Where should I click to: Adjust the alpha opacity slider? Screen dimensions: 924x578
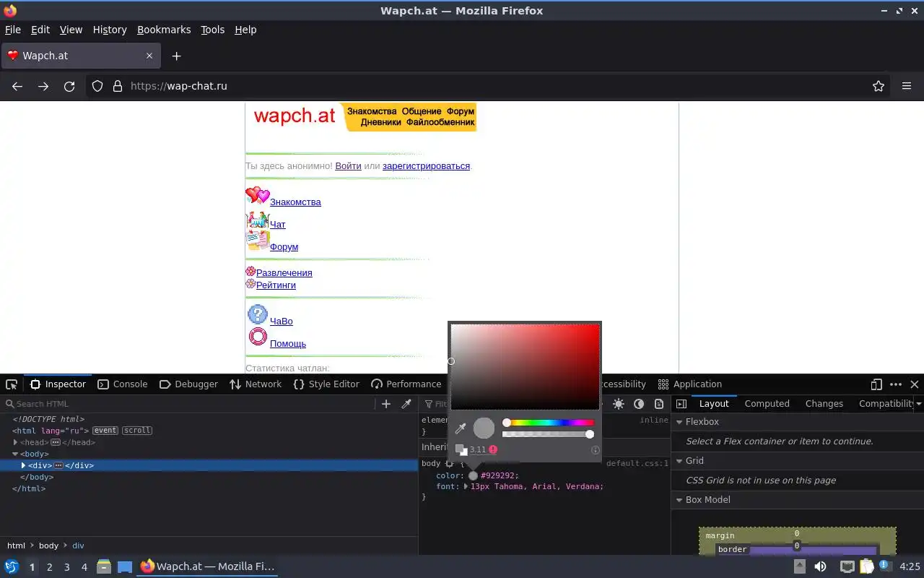(x=549, y=434)
